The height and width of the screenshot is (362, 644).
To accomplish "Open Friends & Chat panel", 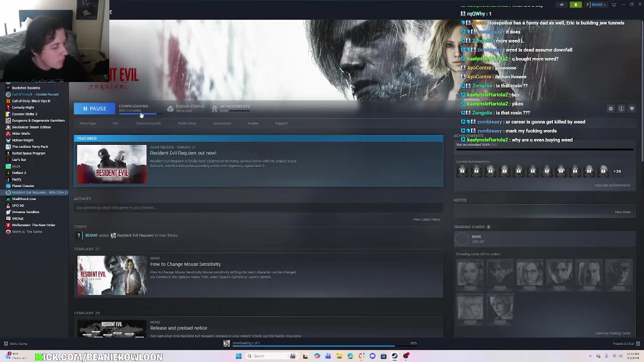I will (626, 344).
